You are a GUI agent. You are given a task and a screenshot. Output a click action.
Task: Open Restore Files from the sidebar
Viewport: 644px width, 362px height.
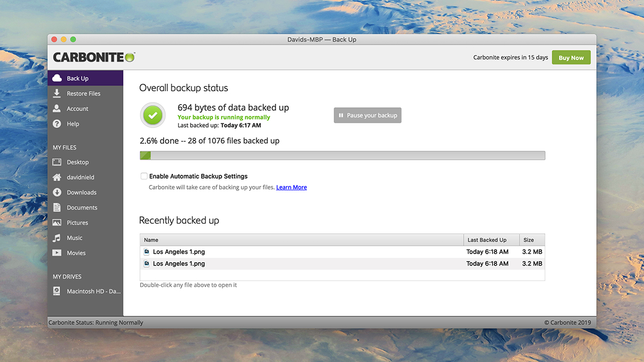coord(57,93)
